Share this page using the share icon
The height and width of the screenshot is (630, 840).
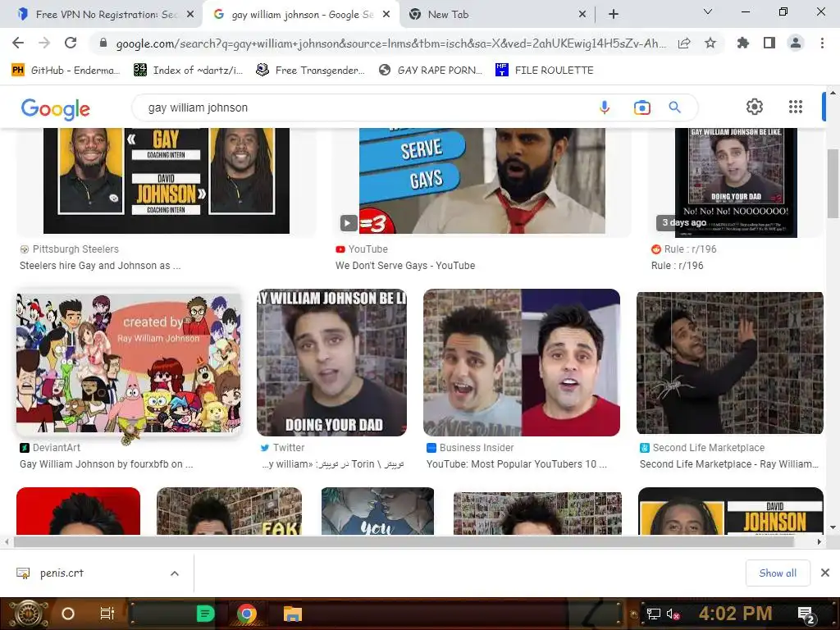coord(684,43)
